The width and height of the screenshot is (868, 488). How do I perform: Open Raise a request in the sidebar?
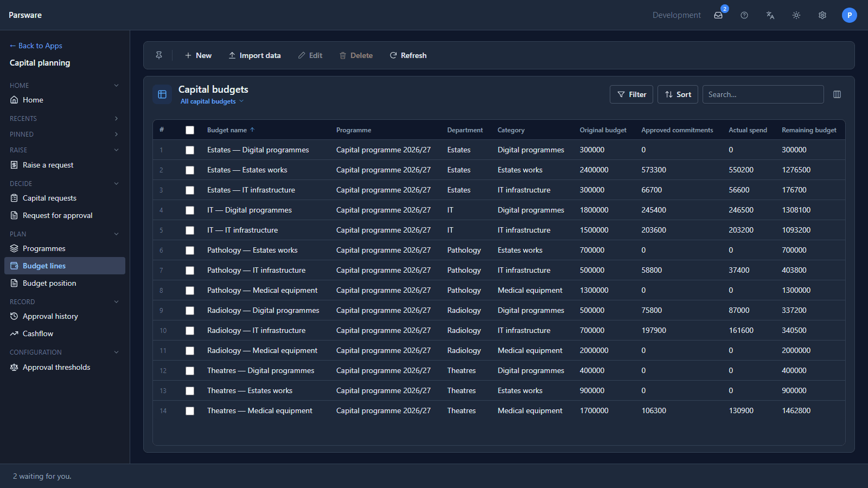65,165
